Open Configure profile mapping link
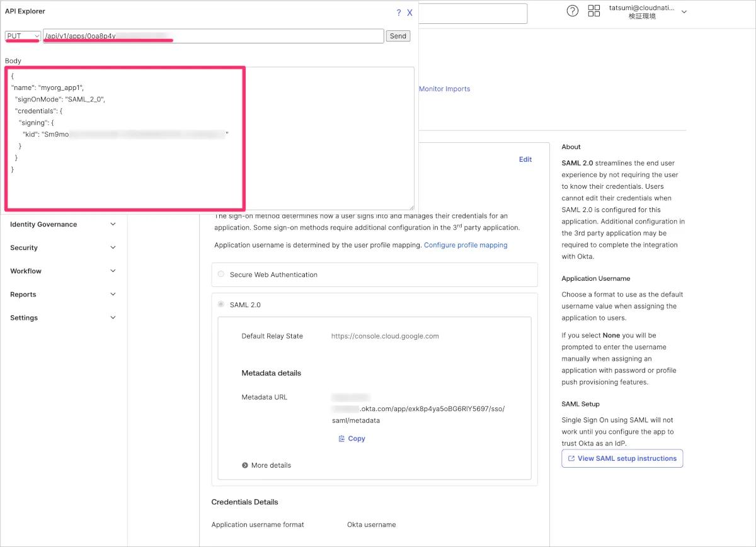This screenshot has width=756, height=547. [x=465, y=245]
